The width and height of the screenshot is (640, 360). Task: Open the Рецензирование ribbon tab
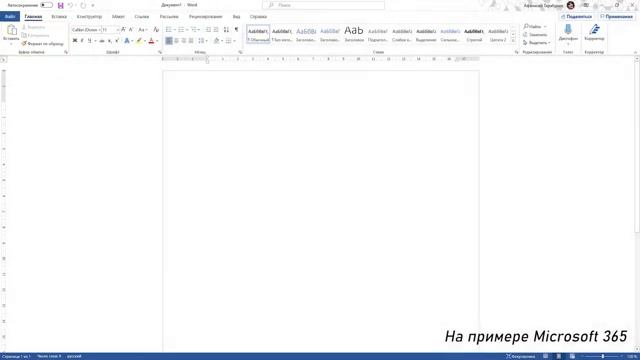(206, 17)
